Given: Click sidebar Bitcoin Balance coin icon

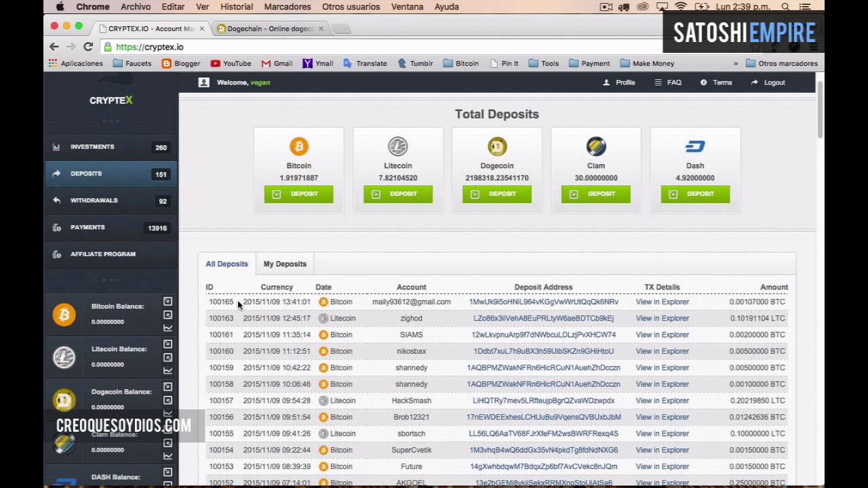Looking at the screenshot, I should pos(64,314).
